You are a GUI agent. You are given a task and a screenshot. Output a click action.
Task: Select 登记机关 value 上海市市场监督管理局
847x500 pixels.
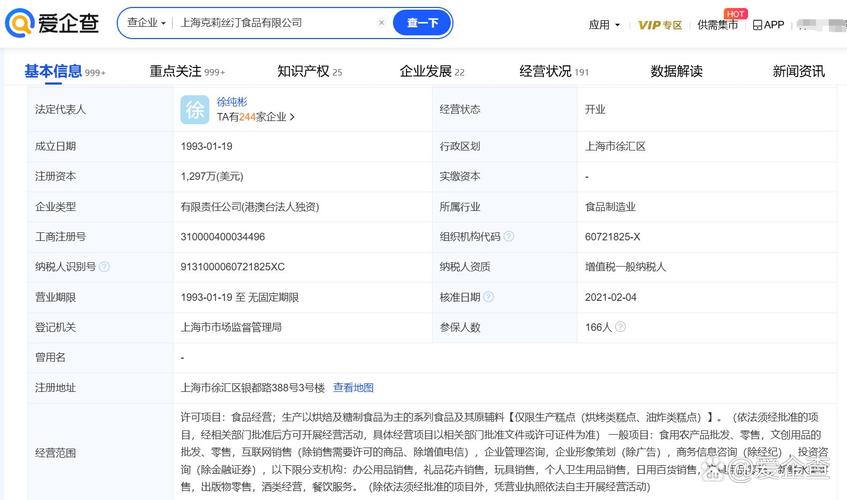click(x=231, y=327)
